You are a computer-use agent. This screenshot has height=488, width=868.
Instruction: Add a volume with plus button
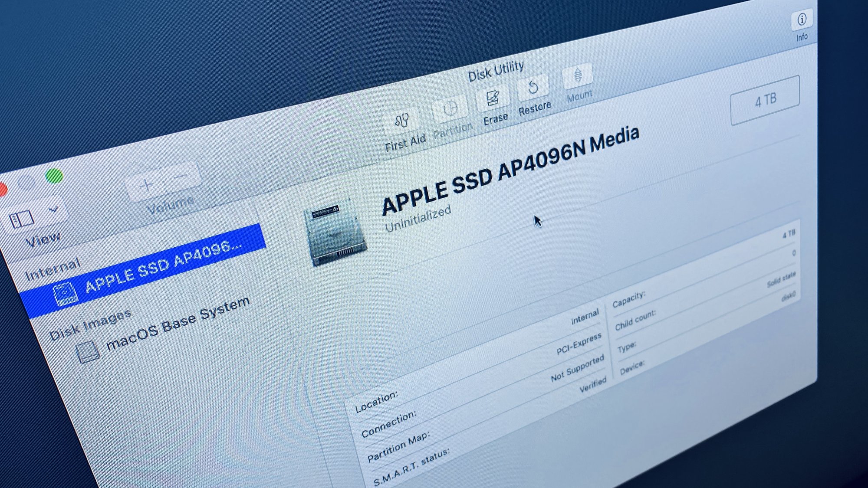tap(146, 185)
